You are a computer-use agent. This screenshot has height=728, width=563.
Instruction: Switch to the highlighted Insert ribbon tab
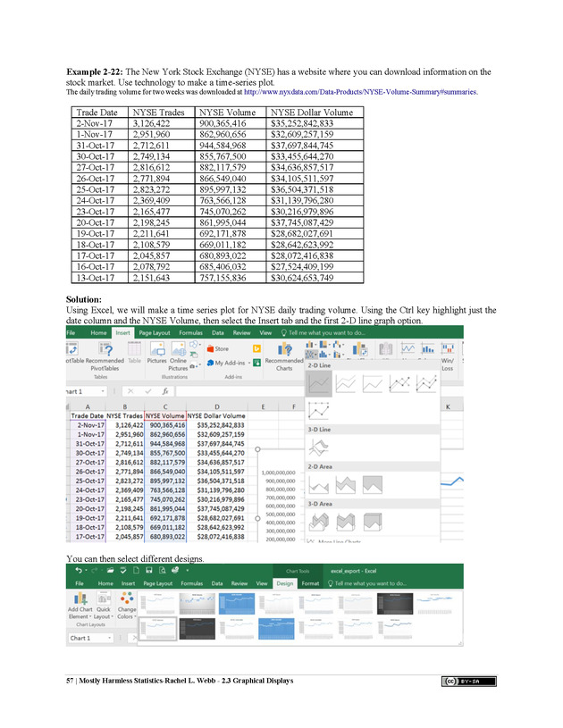click(122, 333)
